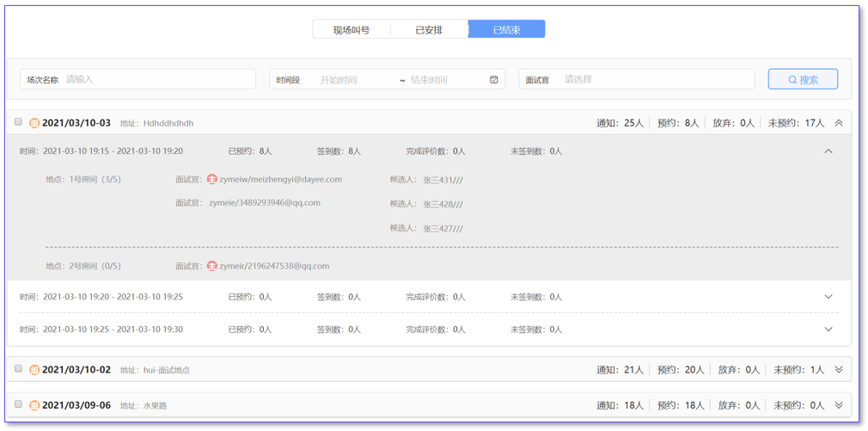Click session title 2021/03/10-03

tap(76, 123)
